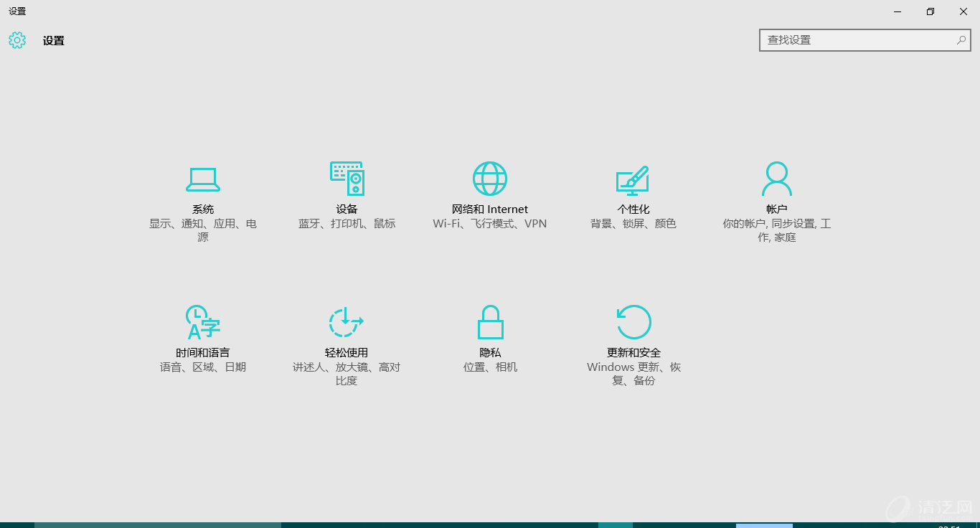Restore down the 设置 window
980x528 pixels.
pyautogui.click(x=930, y=11)
